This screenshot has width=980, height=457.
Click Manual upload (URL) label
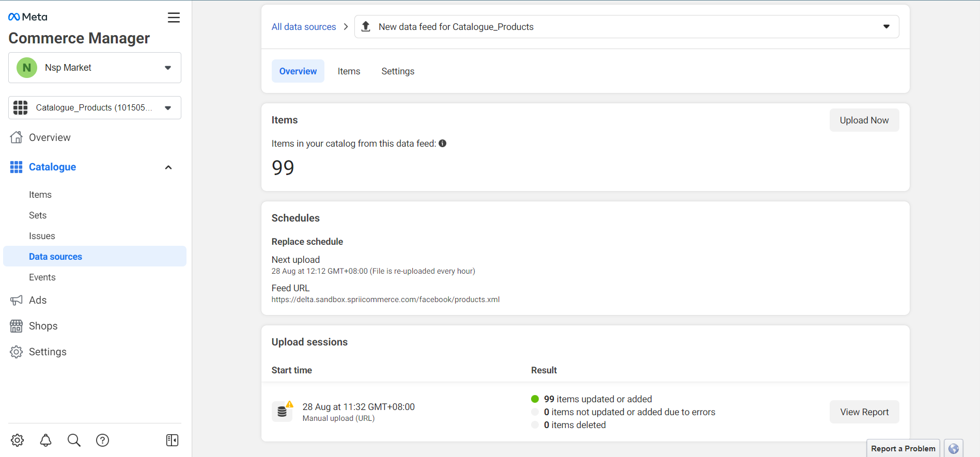[x=339, y=418]
